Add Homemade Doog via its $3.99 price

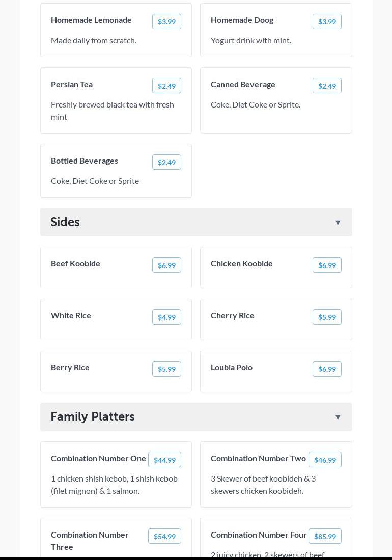point(327,21)
